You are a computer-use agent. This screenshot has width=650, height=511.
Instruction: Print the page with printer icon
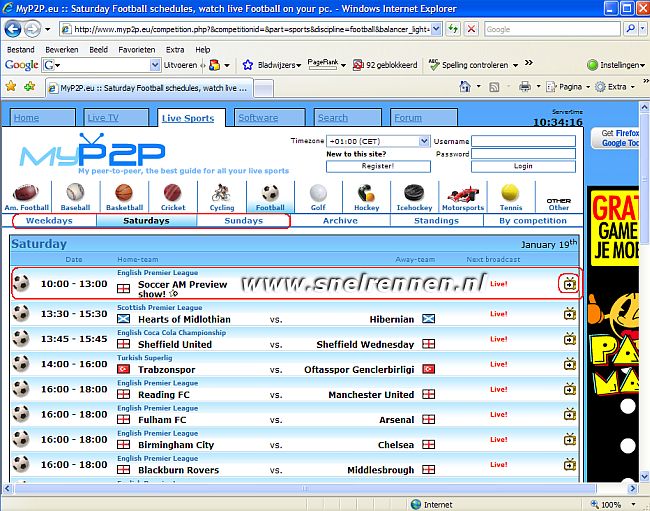(x=525, y=87)
